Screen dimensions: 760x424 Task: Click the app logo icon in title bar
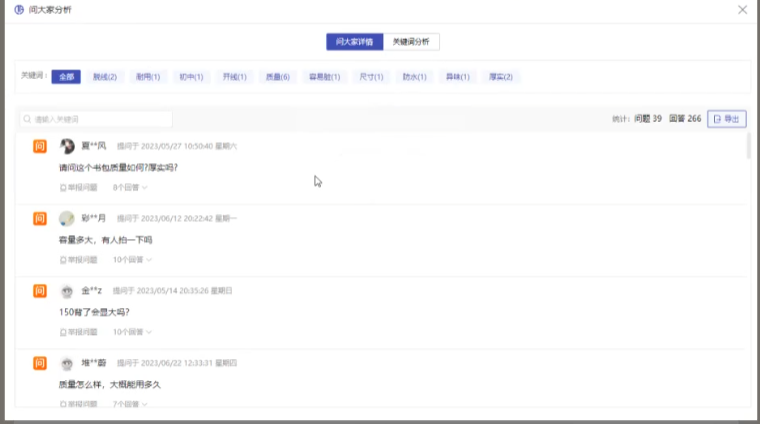click(18, 9)
